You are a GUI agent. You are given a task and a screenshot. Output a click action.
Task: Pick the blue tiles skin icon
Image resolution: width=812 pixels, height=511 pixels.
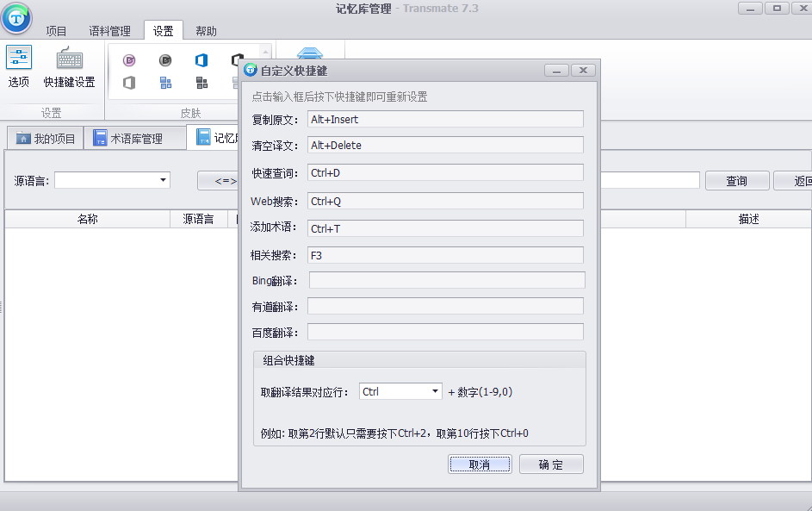point(165,83)
